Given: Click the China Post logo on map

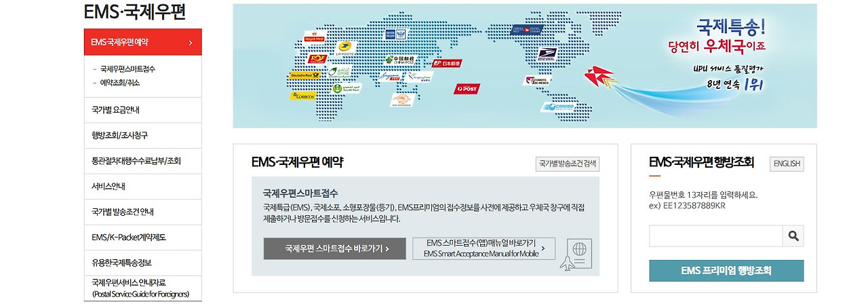Looking at the screenshot, I should click(x=400, y=60).
